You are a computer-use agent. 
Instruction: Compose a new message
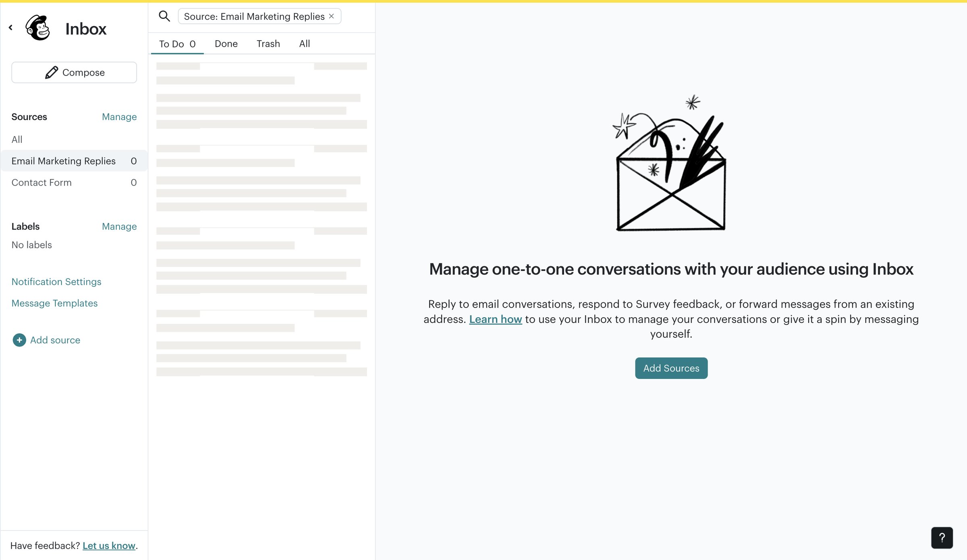point(74,72)
